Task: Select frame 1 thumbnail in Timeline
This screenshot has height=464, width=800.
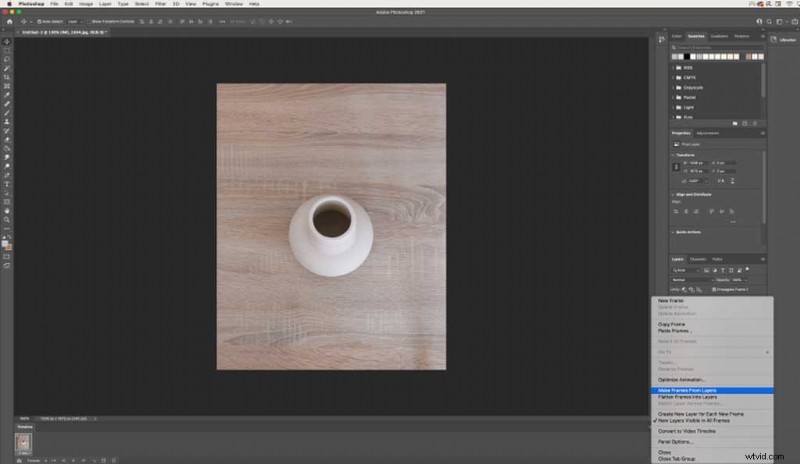Action: click(23, 443)
